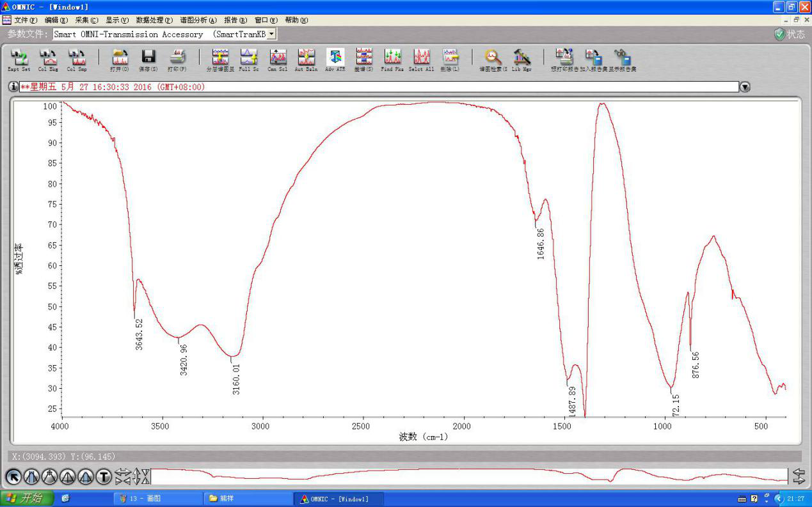Open the 报告(R) menu
The width and height of the screenshot is (812, 507).
pyautogui.click(x=235, y=20)
